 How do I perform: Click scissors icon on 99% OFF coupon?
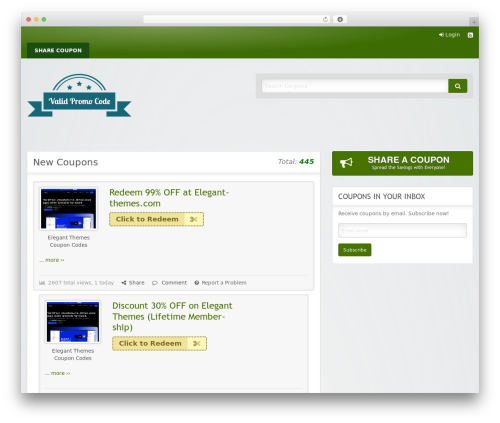194,219
